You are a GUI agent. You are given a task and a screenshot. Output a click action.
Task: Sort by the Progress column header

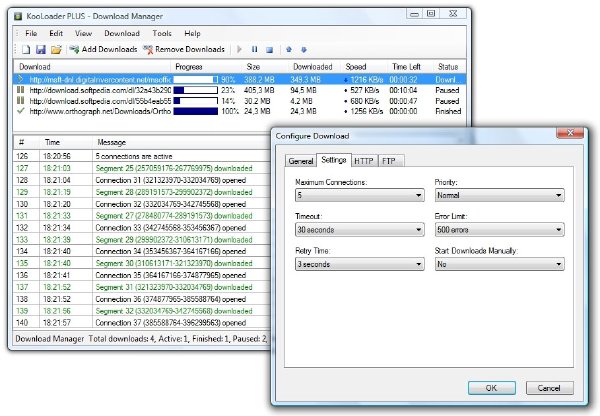(x=206, y=67)
